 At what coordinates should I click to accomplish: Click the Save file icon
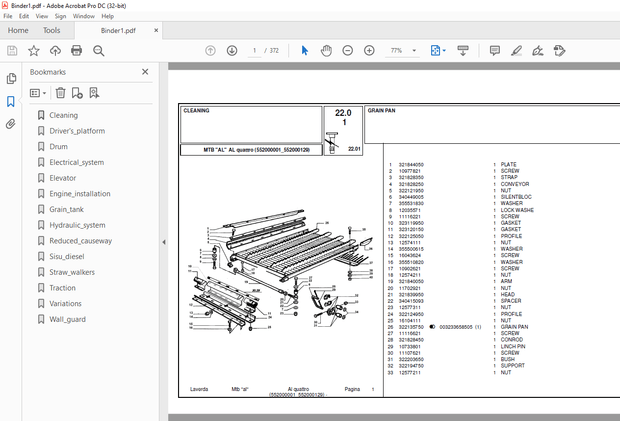click(x=12, y=50)
